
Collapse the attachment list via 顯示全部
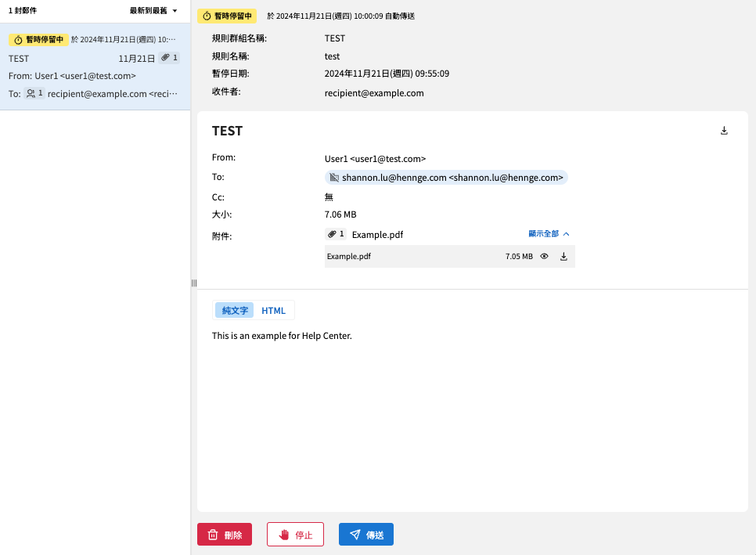[549, 234]
